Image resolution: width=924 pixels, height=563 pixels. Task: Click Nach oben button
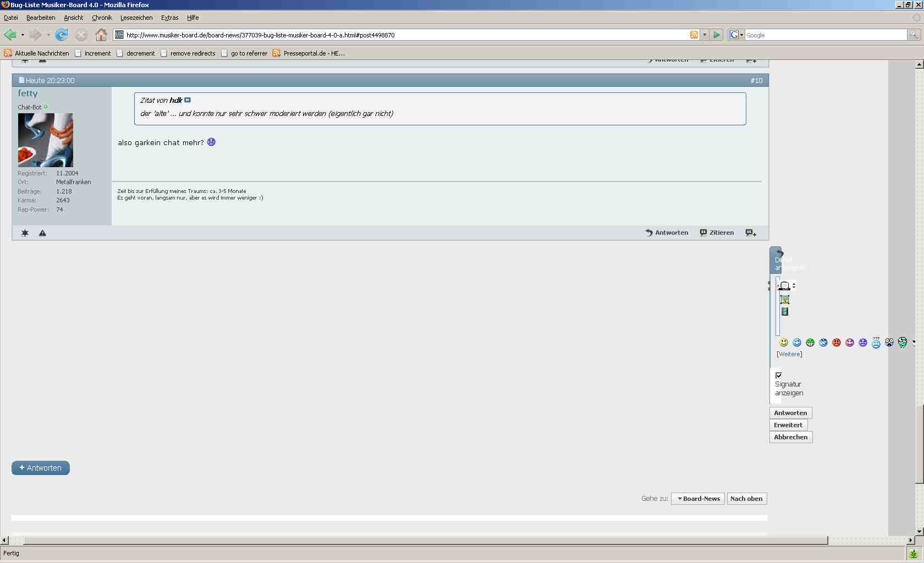coord(746,499)
